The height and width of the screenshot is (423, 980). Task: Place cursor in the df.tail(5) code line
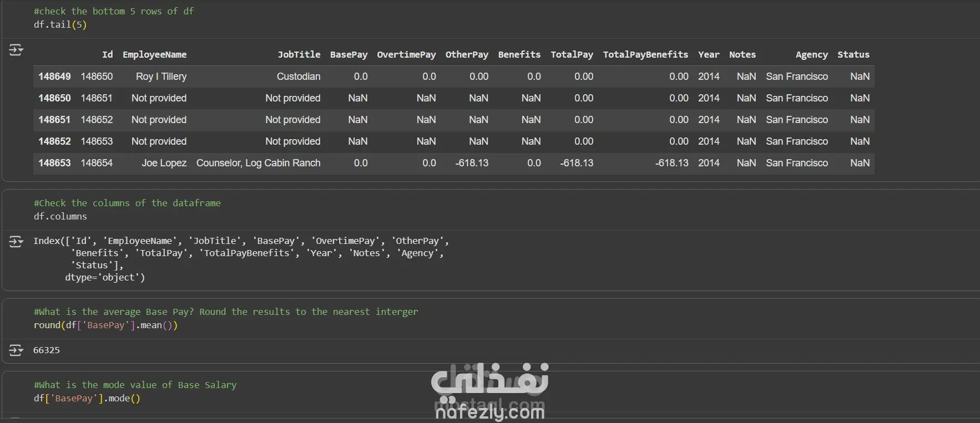tap(60, 24)
